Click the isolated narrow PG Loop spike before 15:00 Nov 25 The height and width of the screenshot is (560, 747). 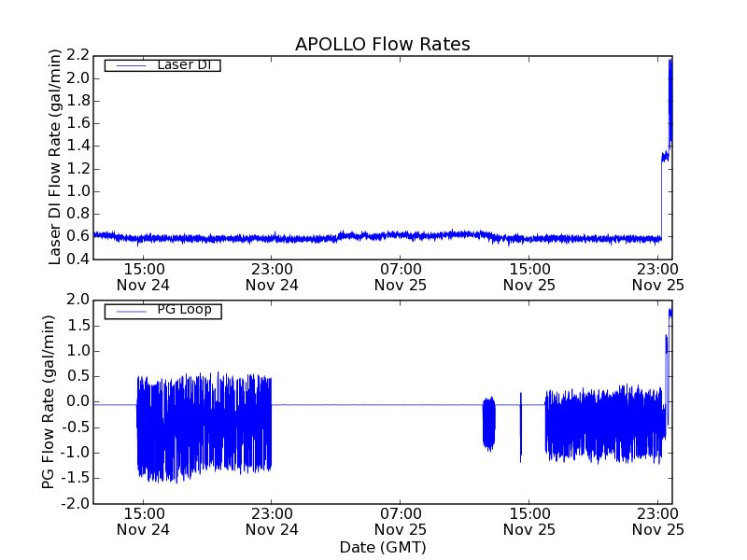pyautogui.click(x=521, y=427)
